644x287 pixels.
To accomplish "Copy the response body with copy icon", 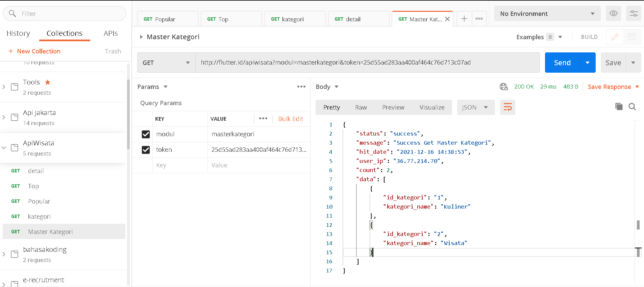I will coord(619,107).
